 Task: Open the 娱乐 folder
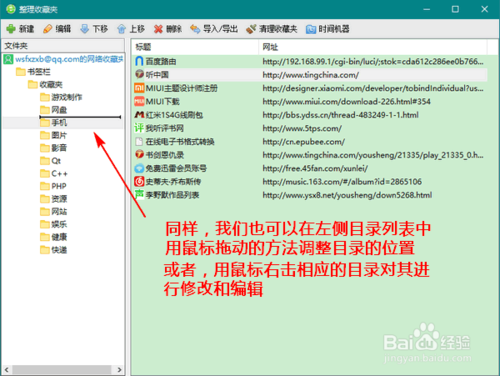[54, 224]
